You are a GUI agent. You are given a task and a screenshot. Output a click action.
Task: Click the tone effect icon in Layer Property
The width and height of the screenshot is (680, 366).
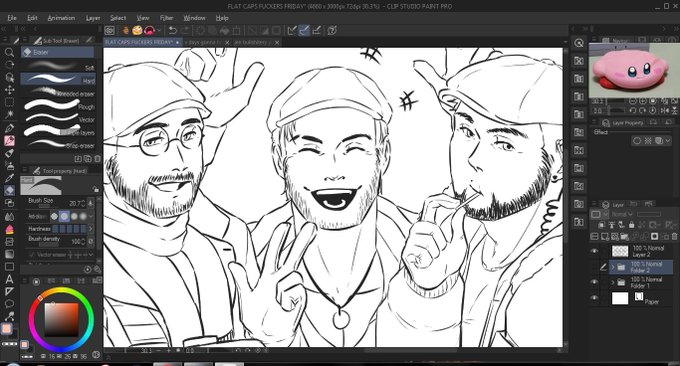[x=648, y=141]
